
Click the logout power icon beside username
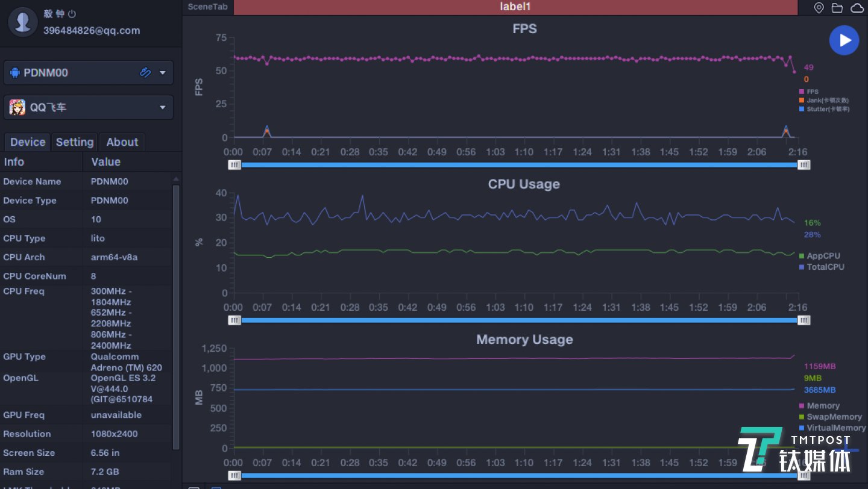72,14
